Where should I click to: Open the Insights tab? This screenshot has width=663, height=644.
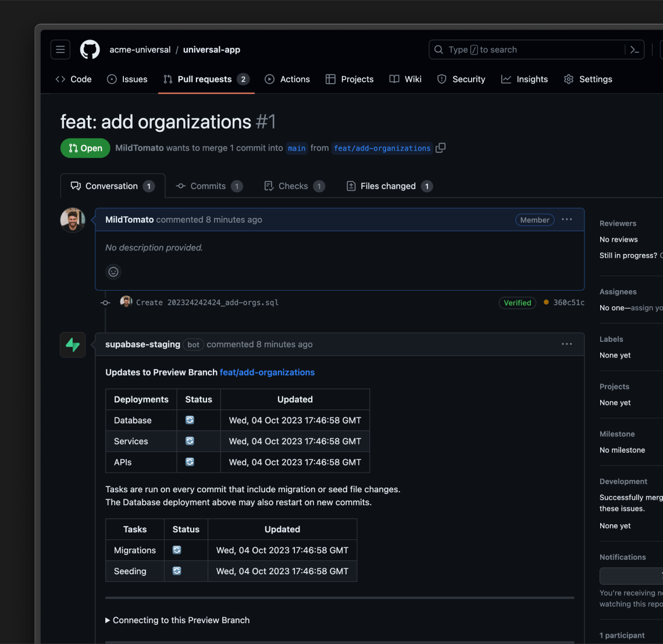click(525, 79)
